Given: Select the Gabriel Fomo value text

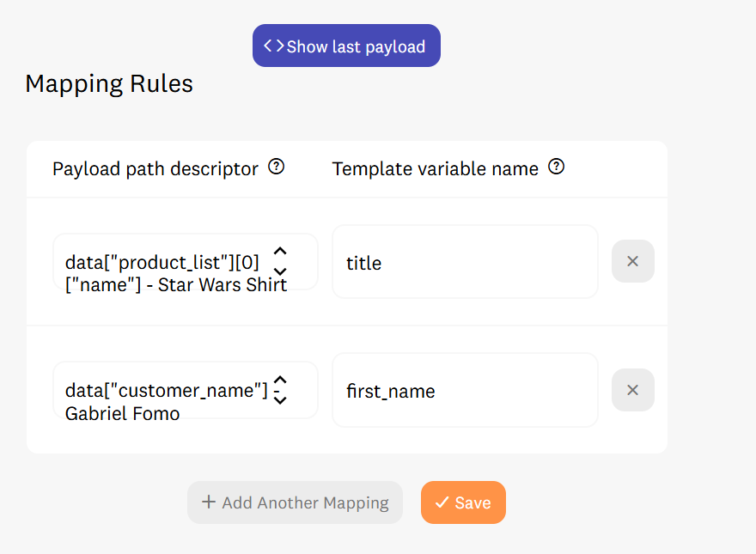Looking at the screenshot, I should pos(123,414).
